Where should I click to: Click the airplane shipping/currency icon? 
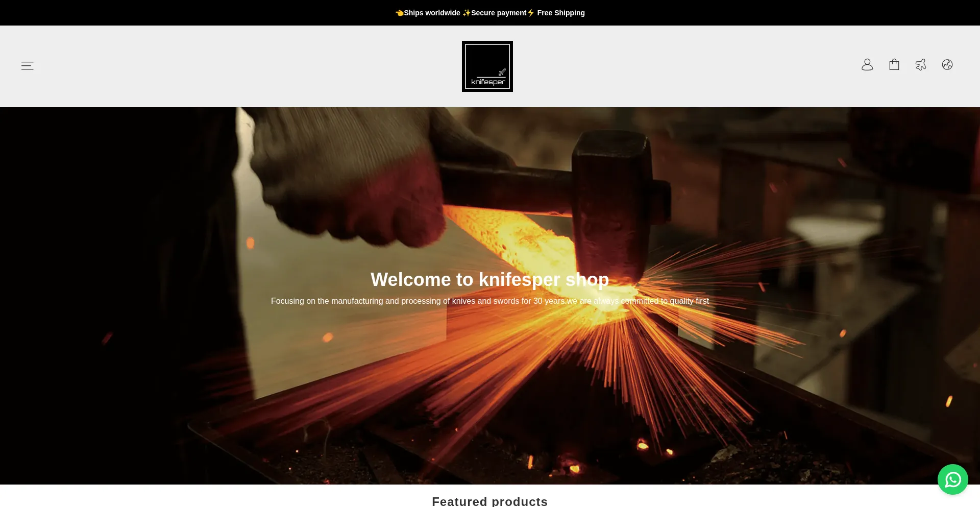(x=921, y=65)
